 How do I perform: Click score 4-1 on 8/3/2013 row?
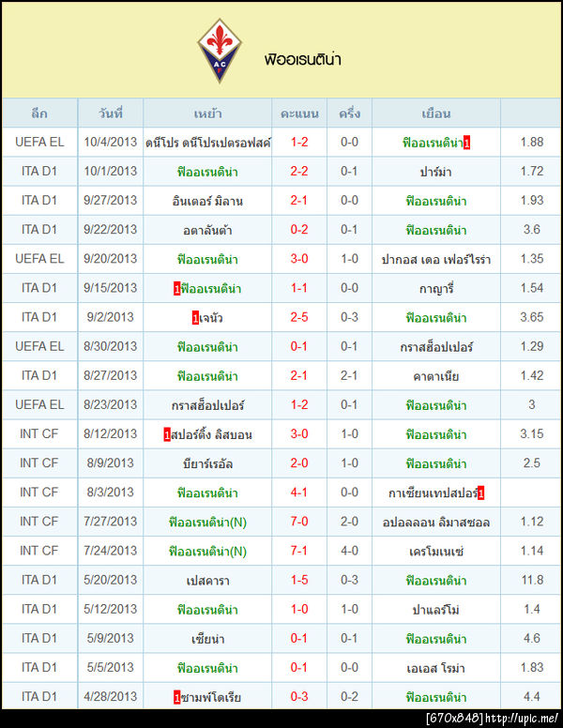point(299,493)
